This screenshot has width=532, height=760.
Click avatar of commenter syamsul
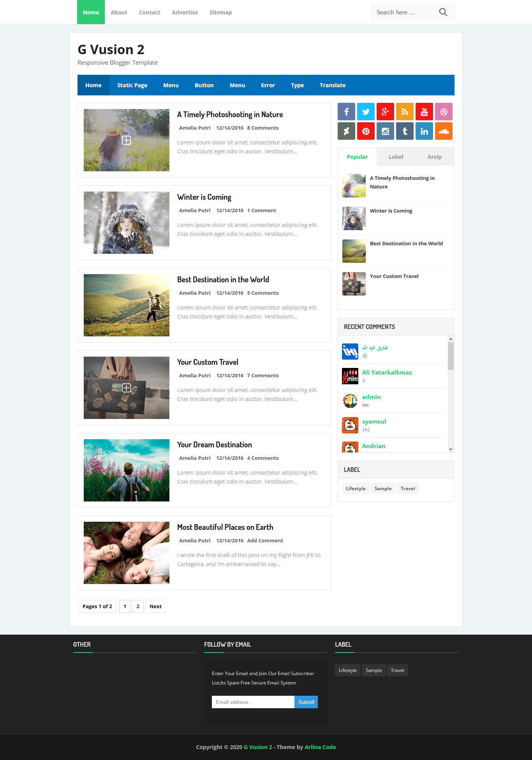[350, 425]
